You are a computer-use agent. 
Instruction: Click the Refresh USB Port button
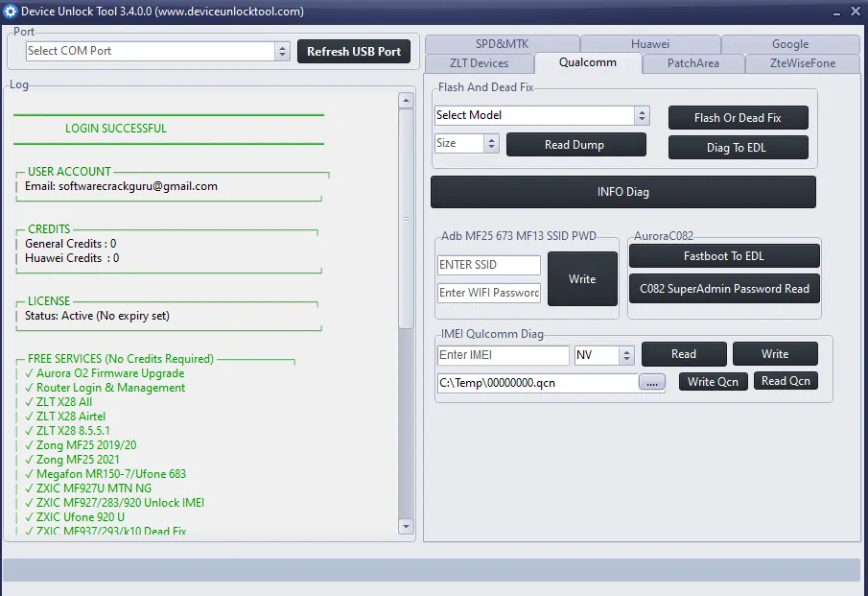click(353, 51)
